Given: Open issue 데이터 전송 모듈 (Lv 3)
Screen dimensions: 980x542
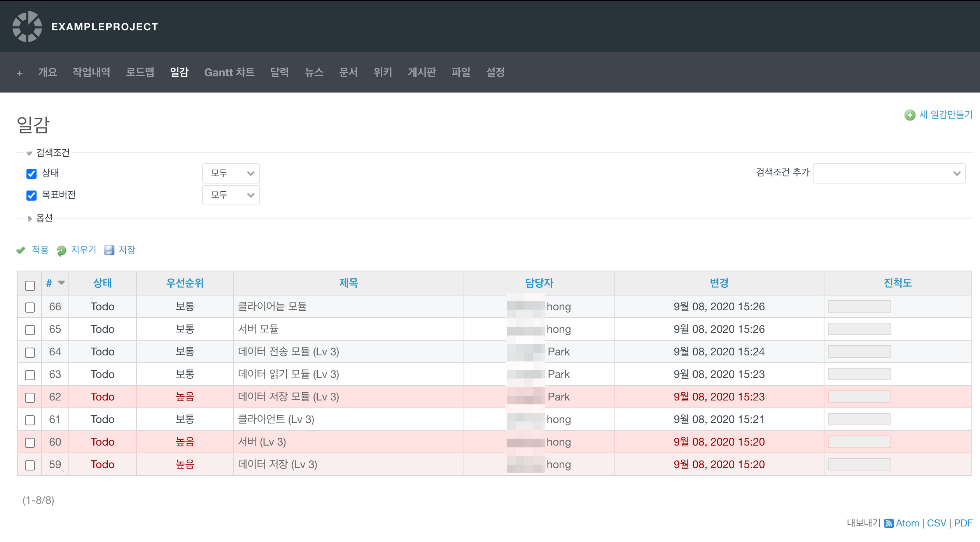Looking at the screenshot, I should click(288, 352).
